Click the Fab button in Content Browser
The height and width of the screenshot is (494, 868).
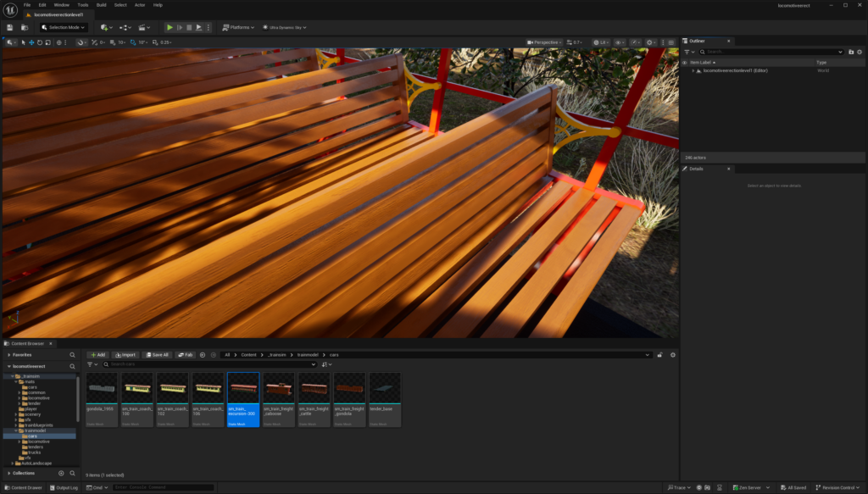pos(185,355)
